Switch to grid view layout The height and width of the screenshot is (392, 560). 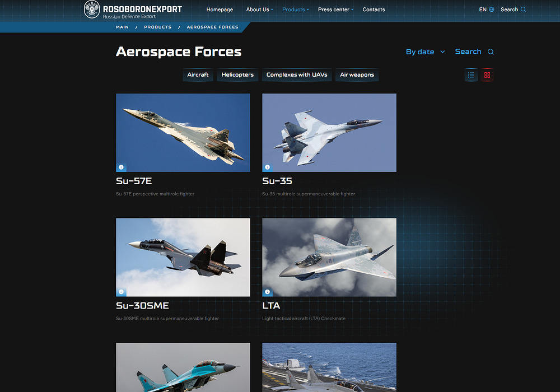[x=487, y=75]
